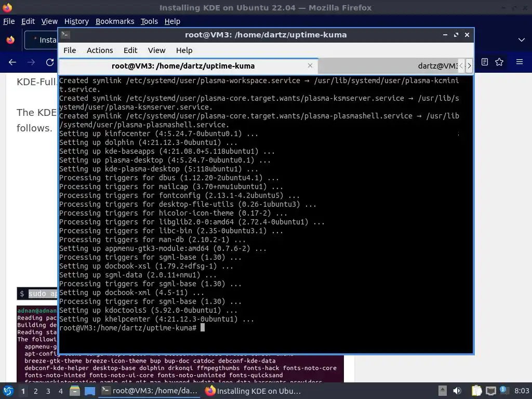This screenshot has height=399, width=532.
Task: Open Firefox hamburger application menu
Action: coord(520,62)
